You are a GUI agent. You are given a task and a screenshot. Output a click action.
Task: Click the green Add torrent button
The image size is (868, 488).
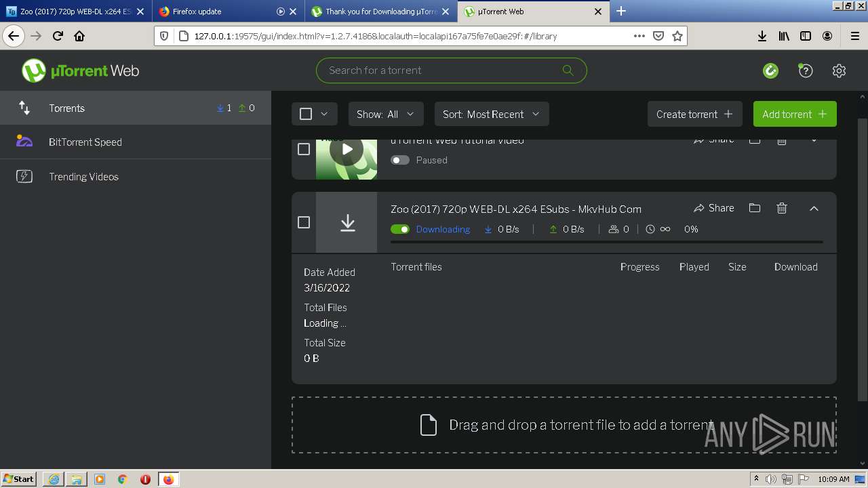[x=795, y=114]
